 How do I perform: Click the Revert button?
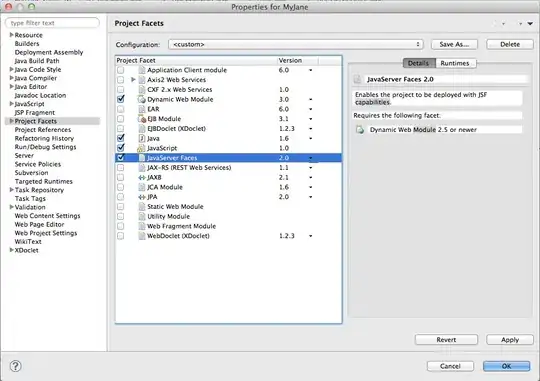(x=446, y=340)
